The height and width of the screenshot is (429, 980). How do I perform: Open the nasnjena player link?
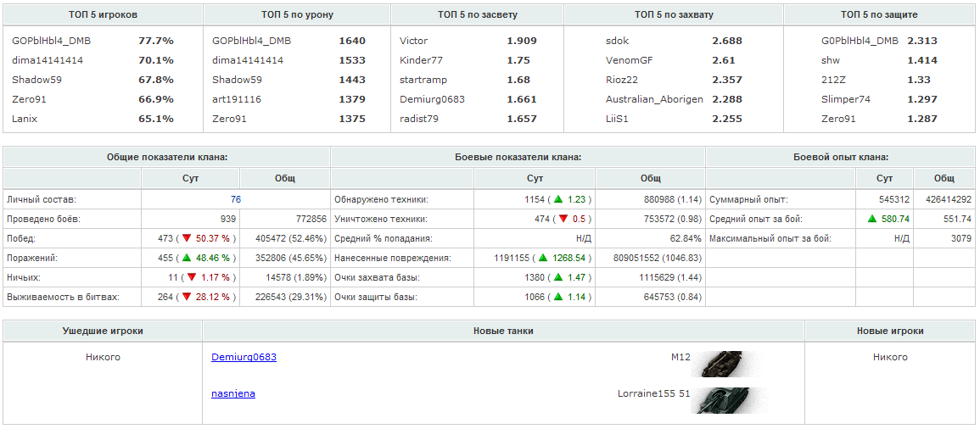pyautogui.click(x=233, y=393)
